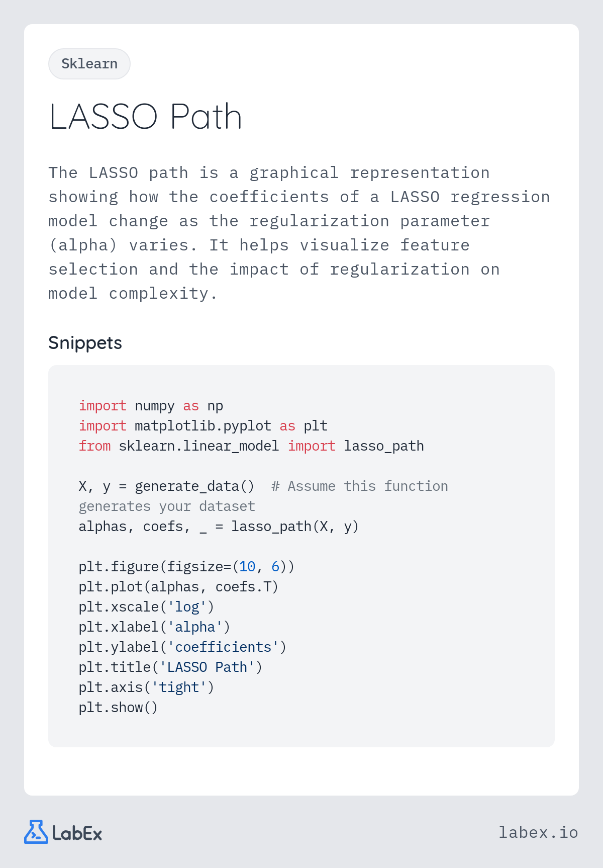This screenshot has height=868, width=603.
Task: Click the LabEx flask logo icon
Action: [36, 832]
